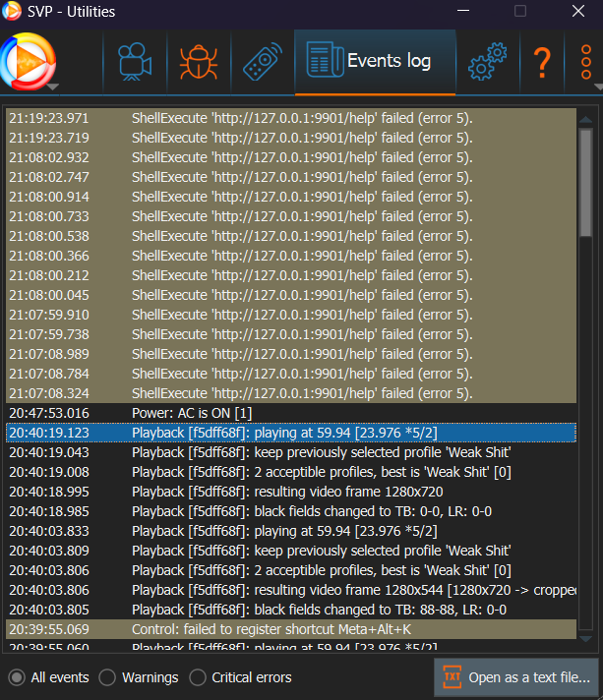Click the three vertical dots icon
Screen dimensions: 603x700
point(586,61)
